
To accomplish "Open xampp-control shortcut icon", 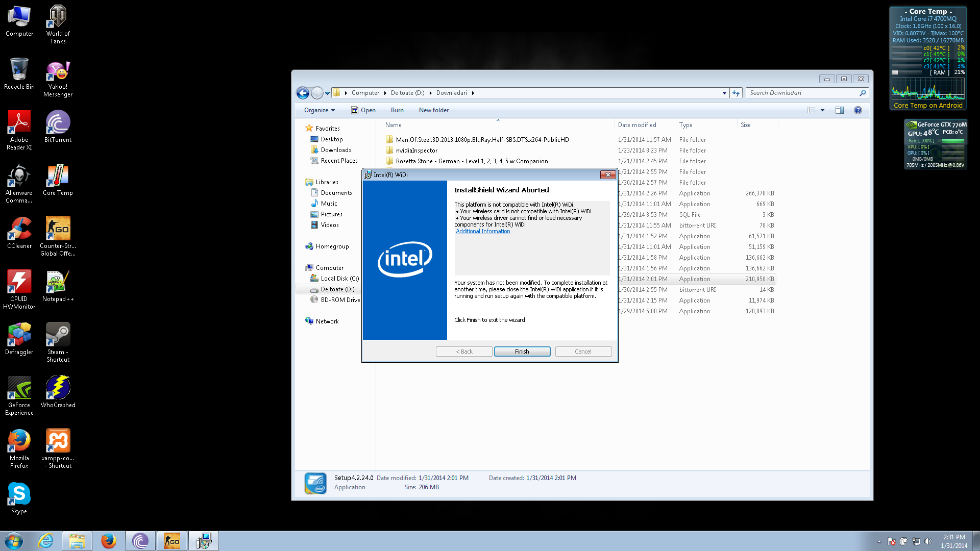I will pos(58,449).
